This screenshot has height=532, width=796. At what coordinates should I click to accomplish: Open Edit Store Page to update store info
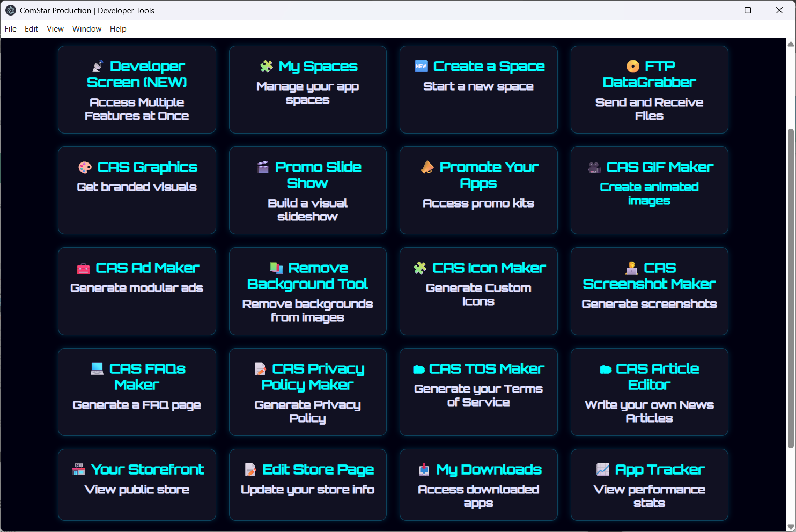(307, 484)
